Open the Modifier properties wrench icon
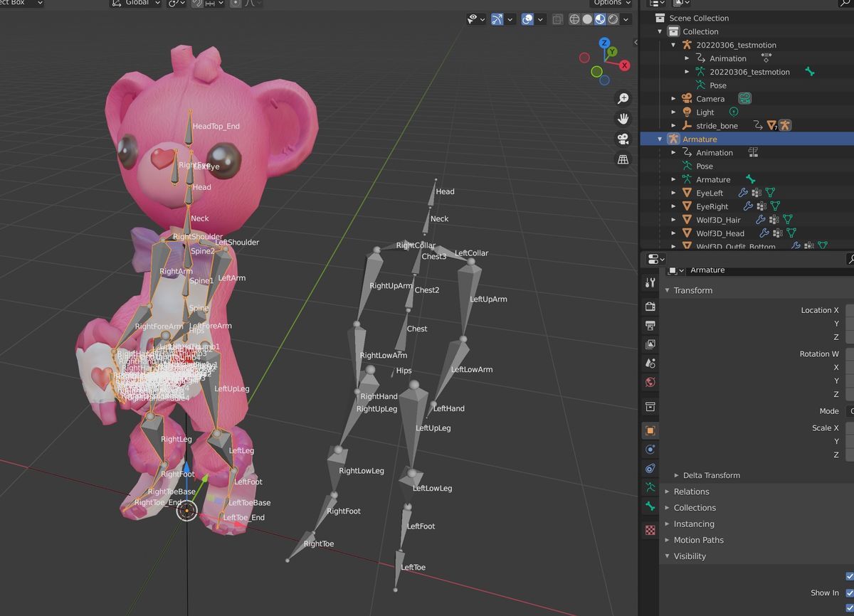The image size is (854, 616). 650,282
